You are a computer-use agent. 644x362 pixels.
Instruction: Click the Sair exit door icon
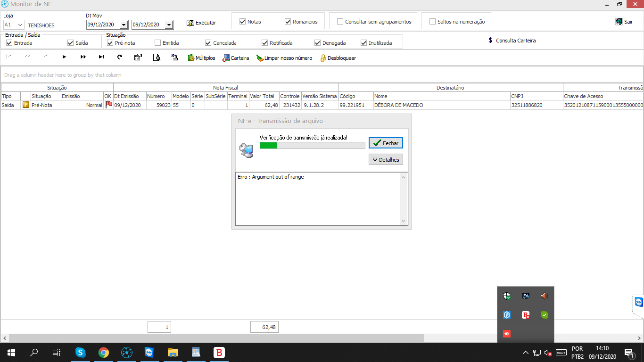point(619,22)
